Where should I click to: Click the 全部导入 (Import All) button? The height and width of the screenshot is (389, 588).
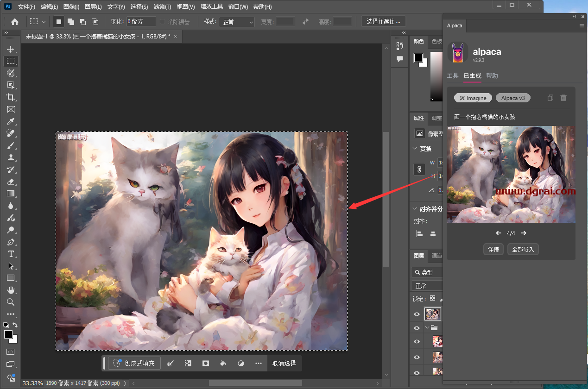click(x=523, y=249)
